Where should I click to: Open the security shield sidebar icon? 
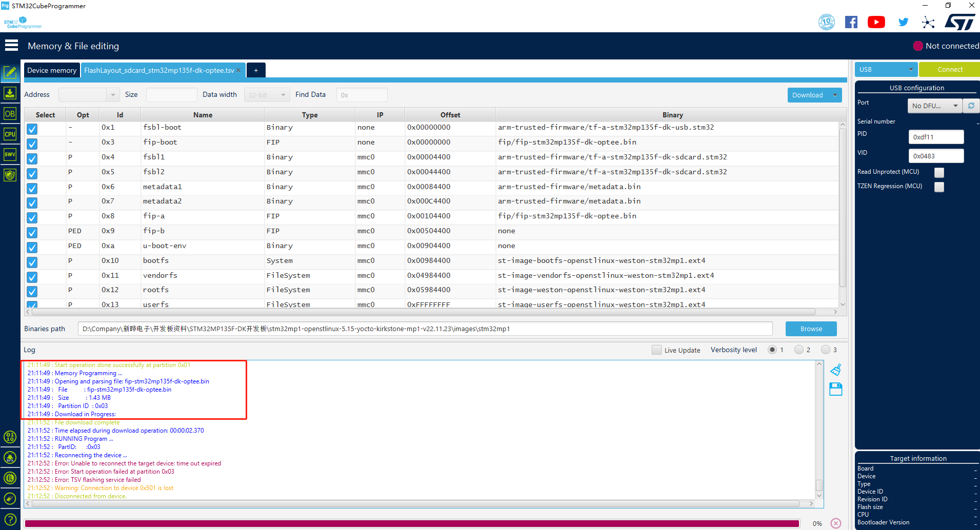10,175
